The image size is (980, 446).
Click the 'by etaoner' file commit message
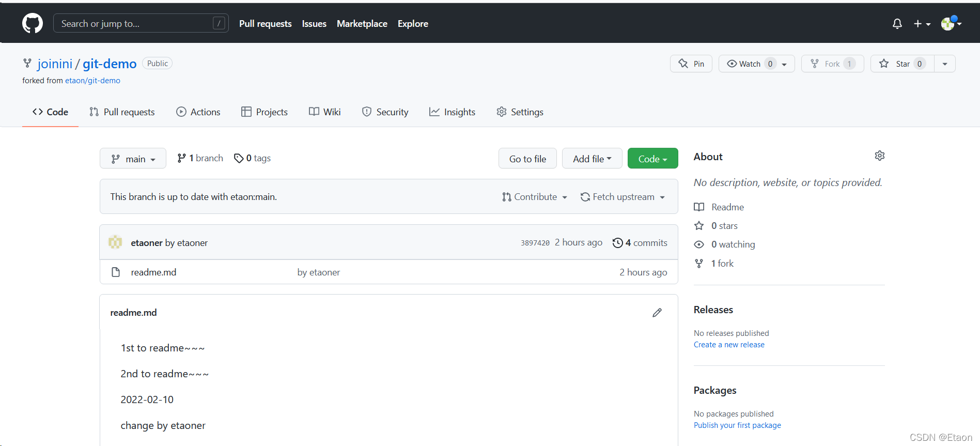pos(319,272)
